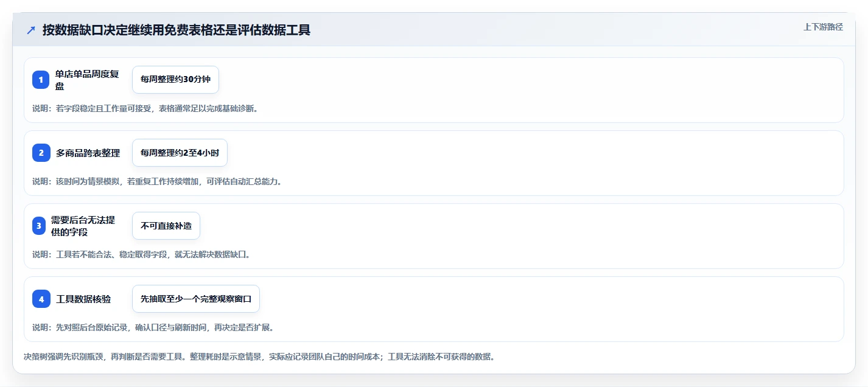868x387 pixels.
Task: Click the note starting 说明:工具若不能合法
Action: tap(141, 254)
